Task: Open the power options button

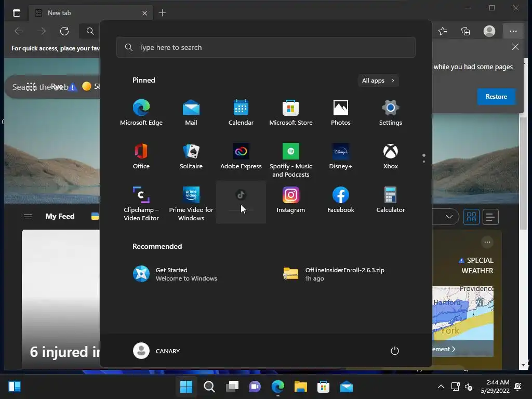Action: click(x=395, y=351)
